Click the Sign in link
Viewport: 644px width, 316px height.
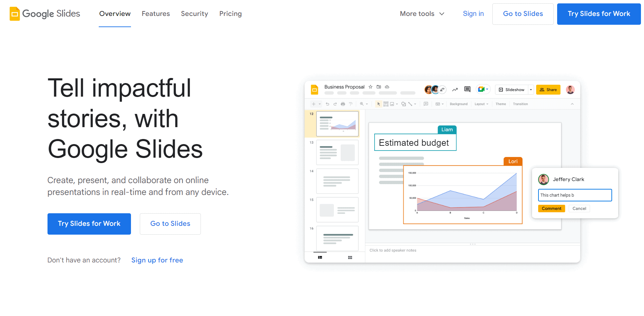(473, 14)
